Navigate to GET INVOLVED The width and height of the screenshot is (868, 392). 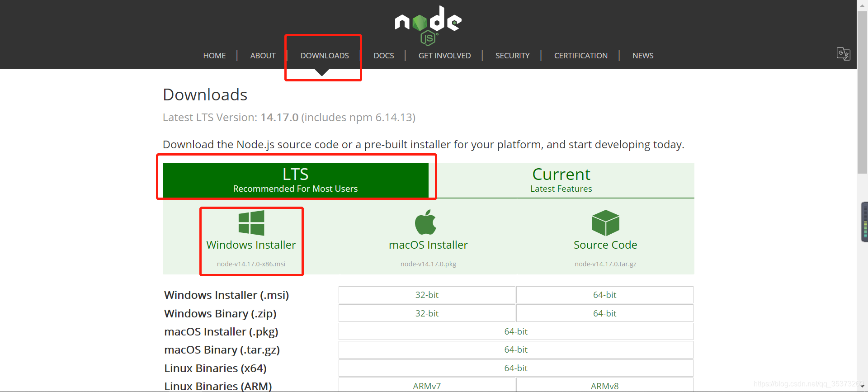click(444, 56)
